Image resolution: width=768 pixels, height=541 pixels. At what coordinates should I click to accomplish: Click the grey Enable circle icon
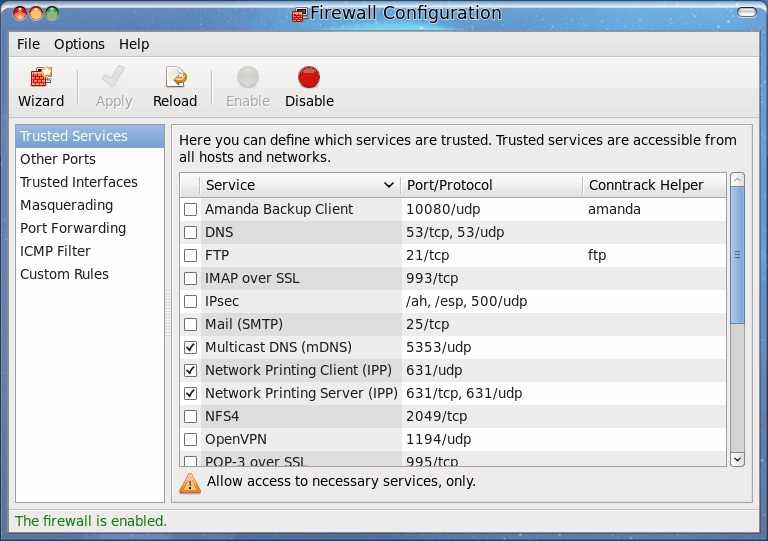(x=248, y=77)
